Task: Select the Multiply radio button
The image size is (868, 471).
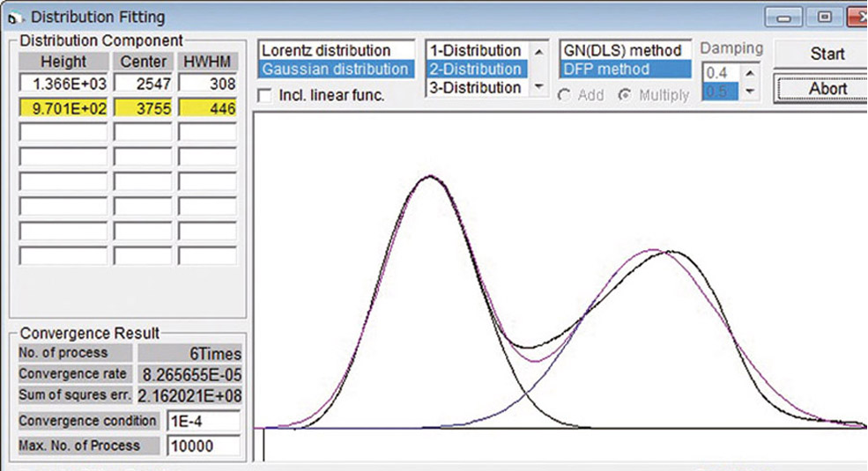Action: 625,95
